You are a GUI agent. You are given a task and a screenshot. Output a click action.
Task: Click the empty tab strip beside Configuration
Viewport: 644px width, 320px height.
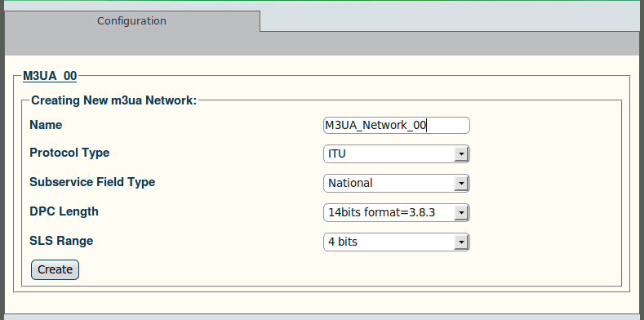coord(452,16)
